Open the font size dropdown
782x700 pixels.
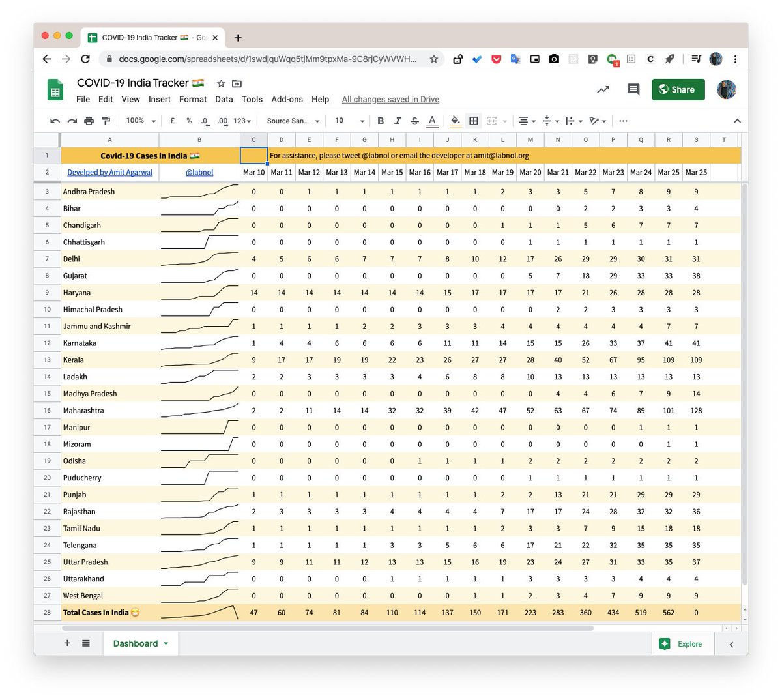(349, 121)
